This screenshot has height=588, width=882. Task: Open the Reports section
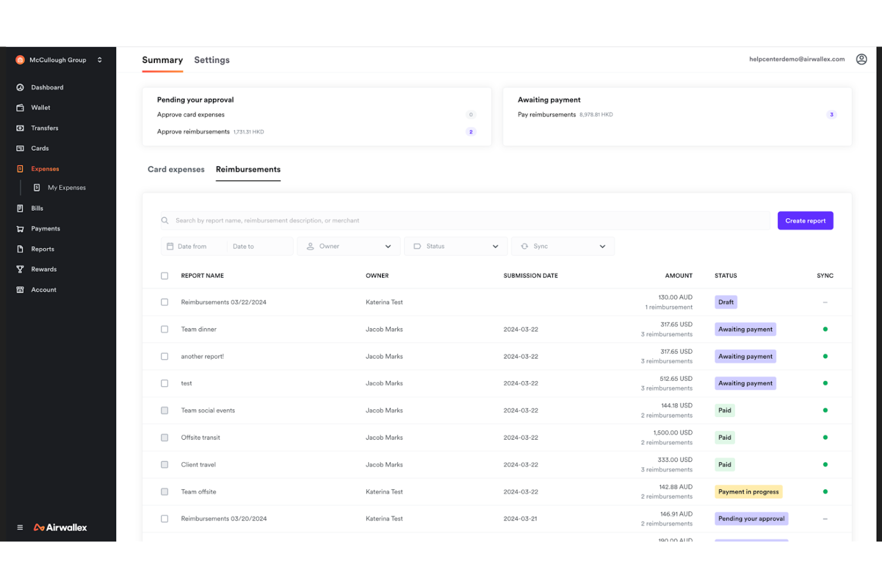(42, 248)
